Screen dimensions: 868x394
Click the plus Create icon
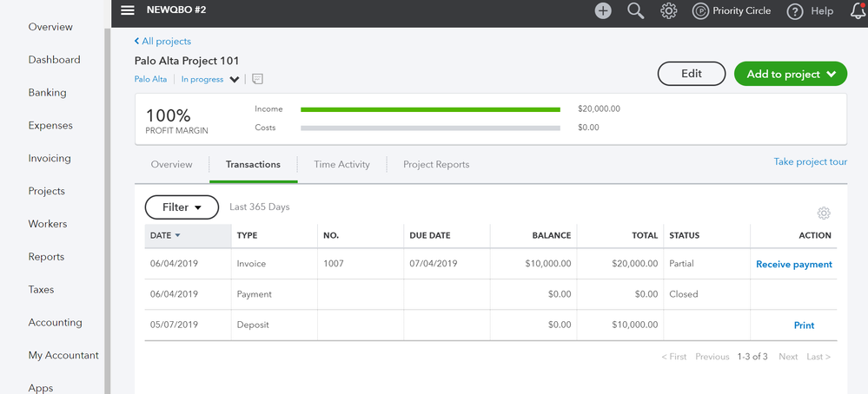coord(603,11)
